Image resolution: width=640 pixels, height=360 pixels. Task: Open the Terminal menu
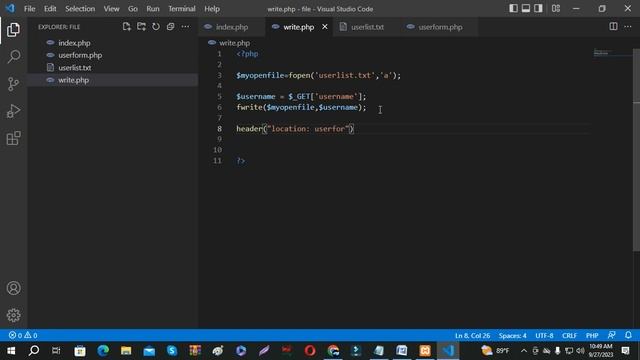coord(182,9)
